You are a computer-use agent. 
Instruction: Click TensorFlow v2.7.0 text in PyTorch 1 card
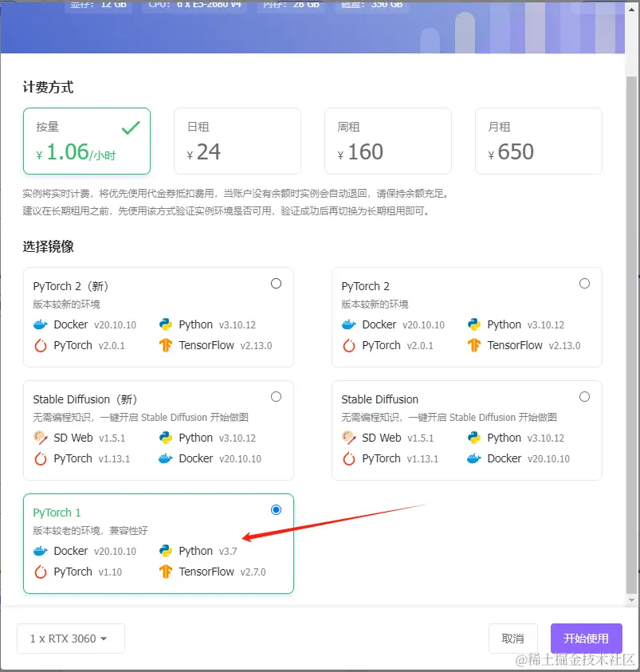click(222, 572)
